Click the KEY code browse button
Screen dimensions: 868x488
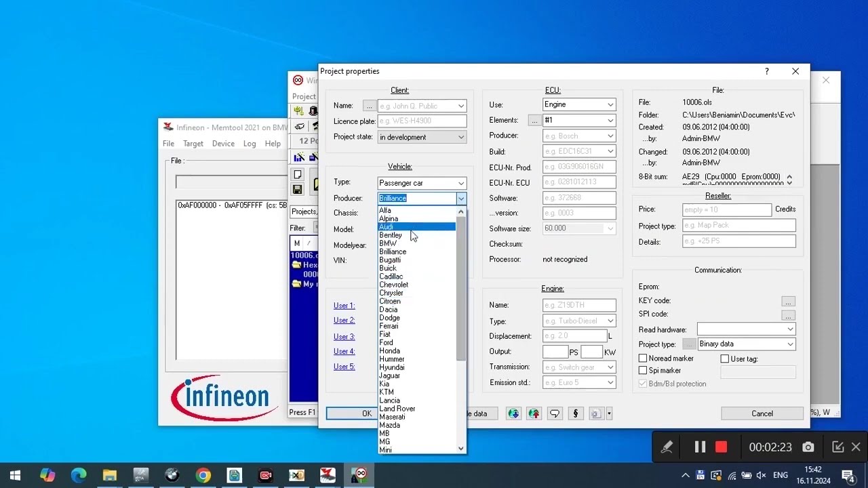tap(787, 301)
